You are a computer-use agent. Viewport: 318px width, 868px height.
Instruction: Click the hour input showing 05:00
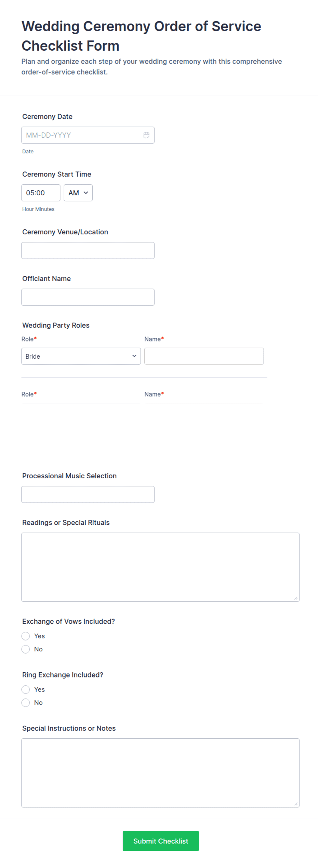pyautogui.click(x=40, y=193)
